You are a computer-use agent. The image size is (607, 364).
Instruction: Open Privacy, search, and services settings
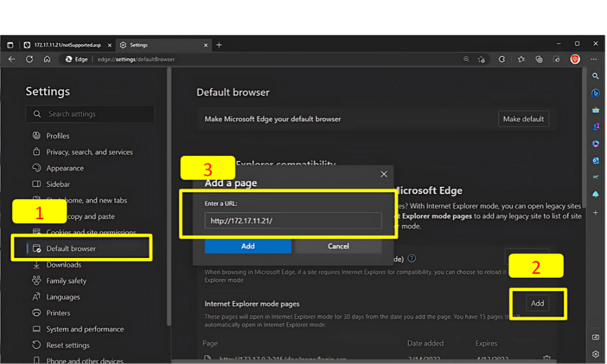coord(89,152)
